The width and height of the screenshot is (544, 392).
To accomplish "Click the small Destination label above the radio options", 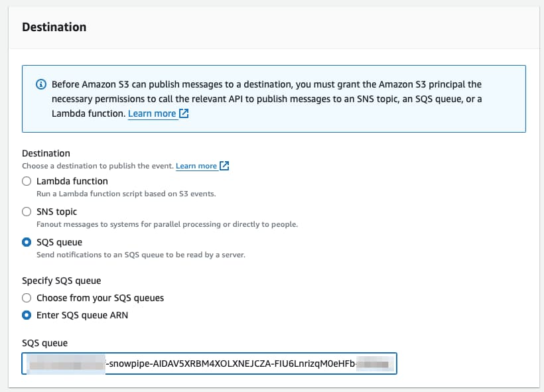I will point(46,153).
